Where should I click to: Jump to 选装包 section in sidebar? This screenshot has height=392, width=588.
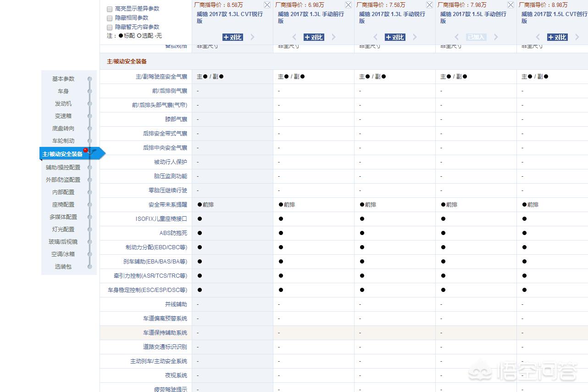click(x=63, y=267)
